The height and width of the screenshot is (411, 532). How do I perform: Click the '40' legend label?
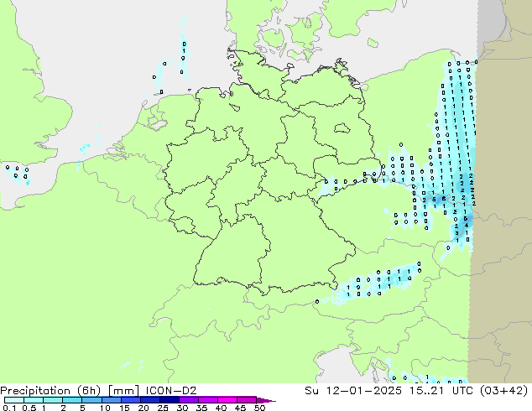(x=221, y=408)
